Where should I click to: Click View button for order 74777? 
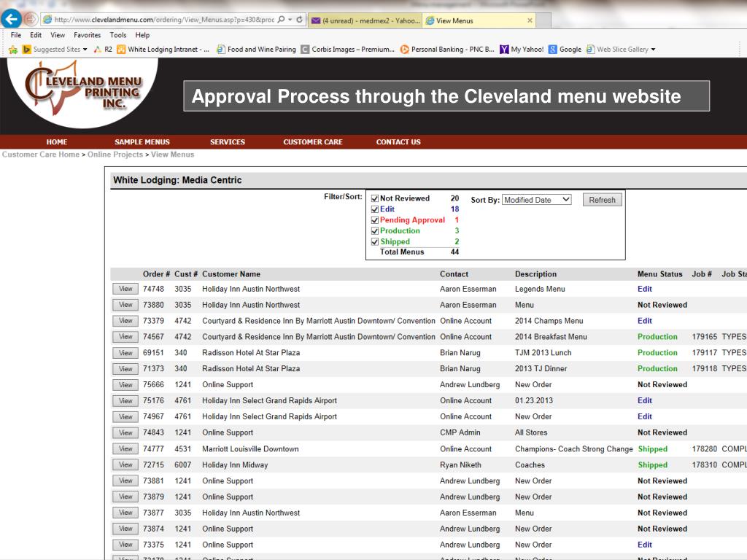(x=125, y=448)
